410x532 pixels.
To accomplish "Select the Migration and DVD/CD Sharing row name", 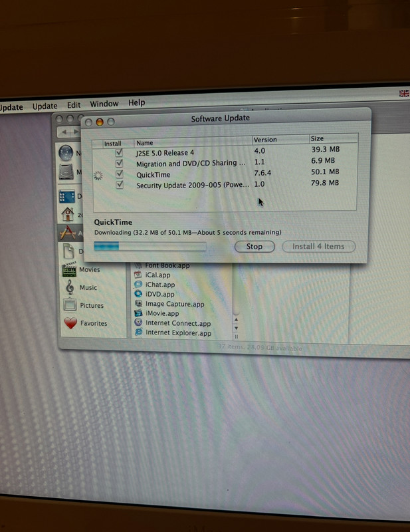I will pyautogui.click(x=191, y=164).
